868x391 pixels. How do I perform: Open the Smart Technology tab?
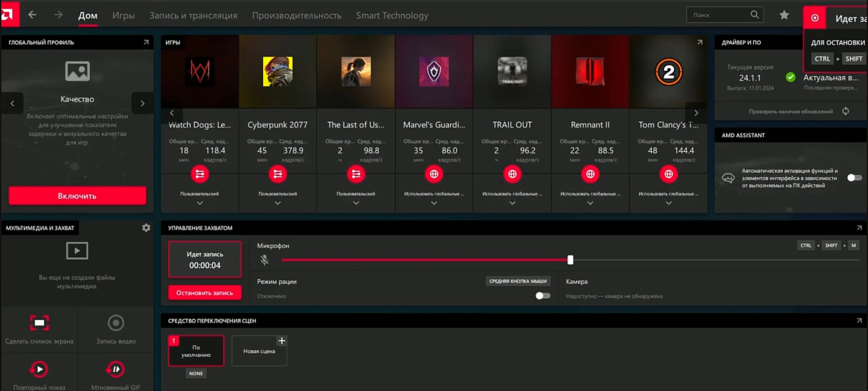tap(392, 15)
